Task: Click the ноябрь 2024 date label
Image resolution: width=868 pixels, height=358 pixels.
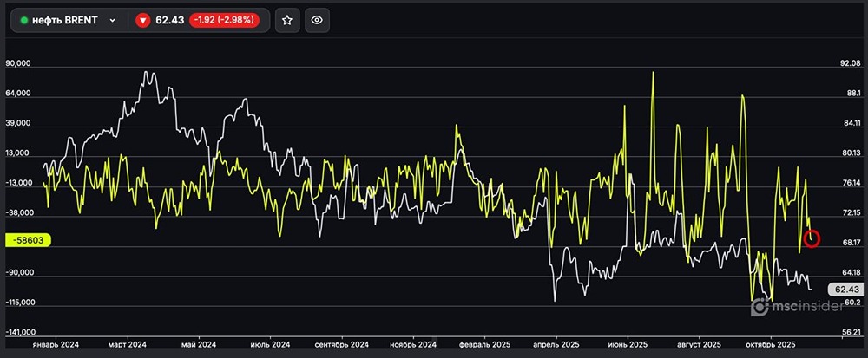Action: coord(413,344)
